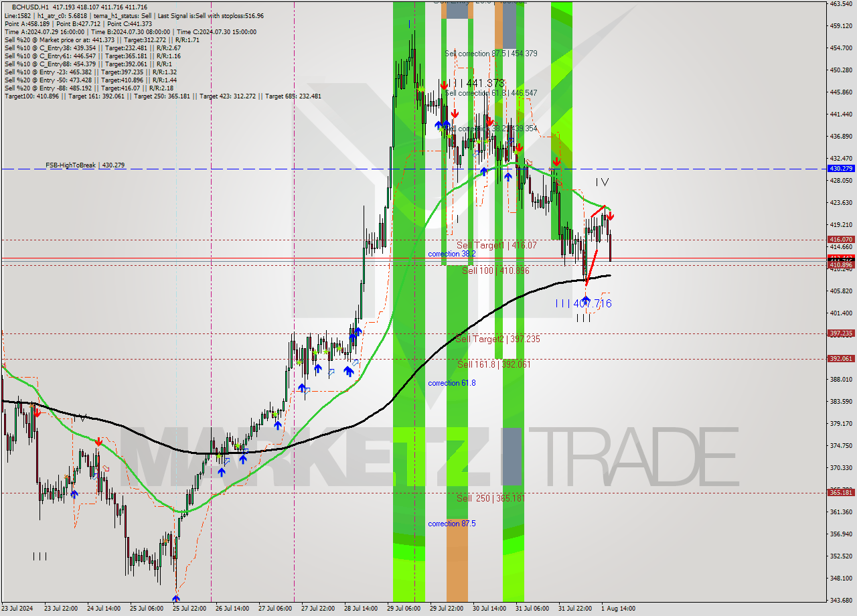Click the 'Time A:2024.07.29 16:00:00' info line
This screenshot has height=616, width=857.
click(44, 31)
